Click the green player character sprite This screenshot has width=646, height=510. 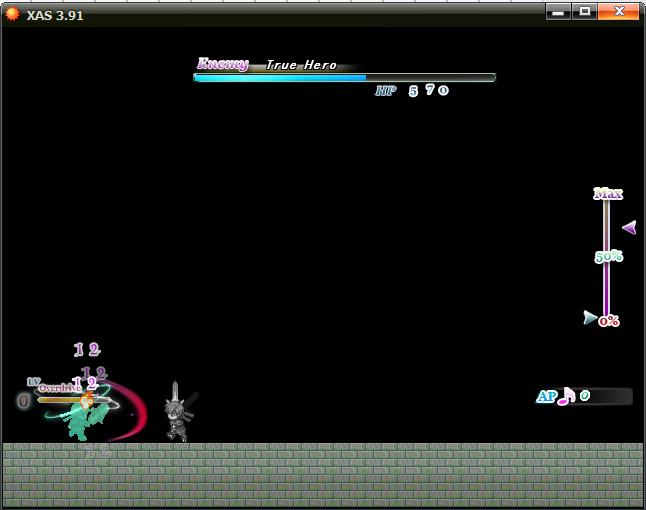pos(84,418)
